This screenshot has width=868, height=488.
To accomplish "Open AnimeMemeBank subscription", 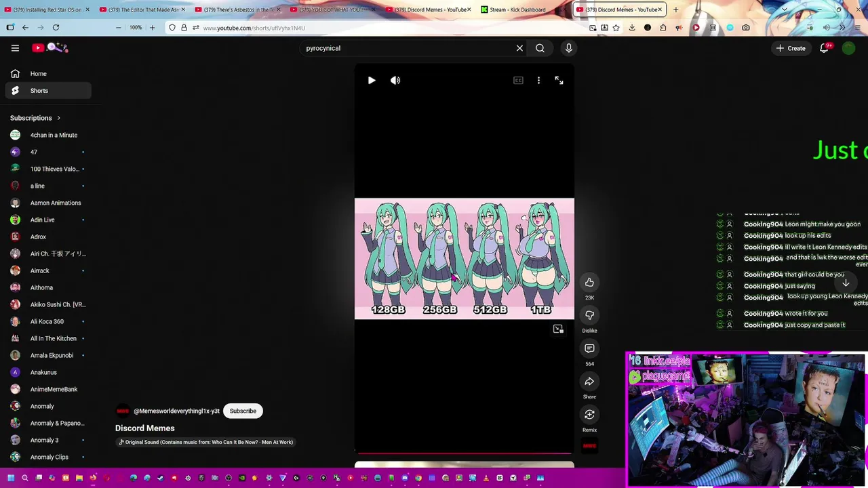I will tap(48, 389).
